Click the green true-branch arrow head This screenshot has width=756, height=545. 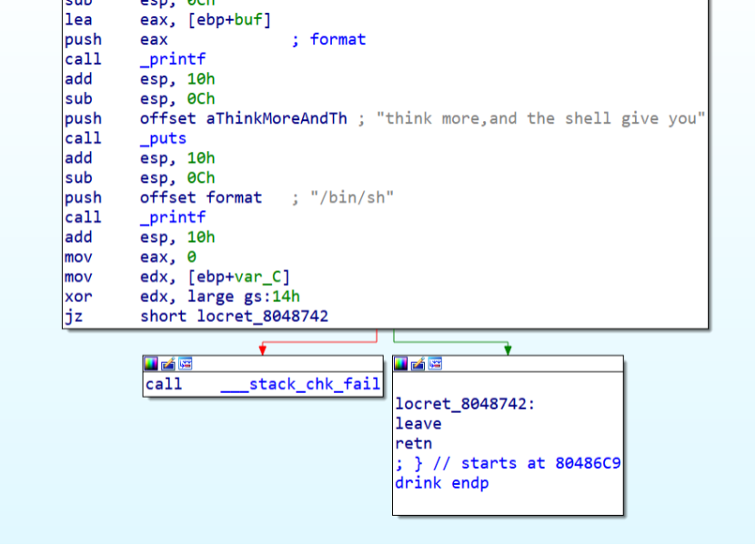pos(508,349)
